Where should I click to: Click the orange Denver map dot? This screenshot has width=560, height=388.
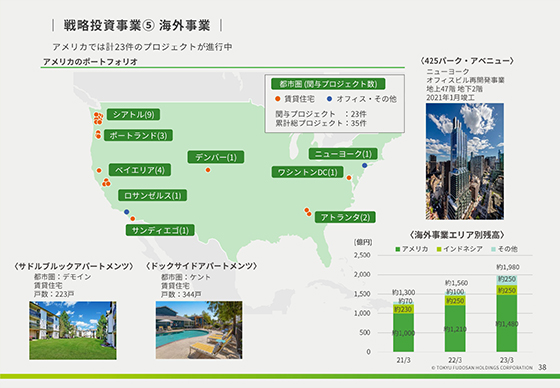tap(208, 170)
